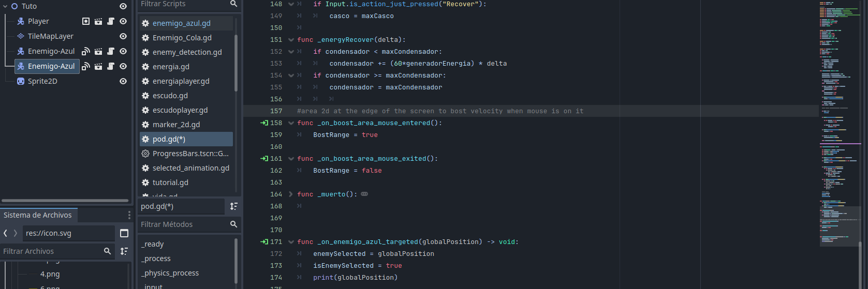
Task: Click the Player node's group icon
Action: (x=86, y=21)
